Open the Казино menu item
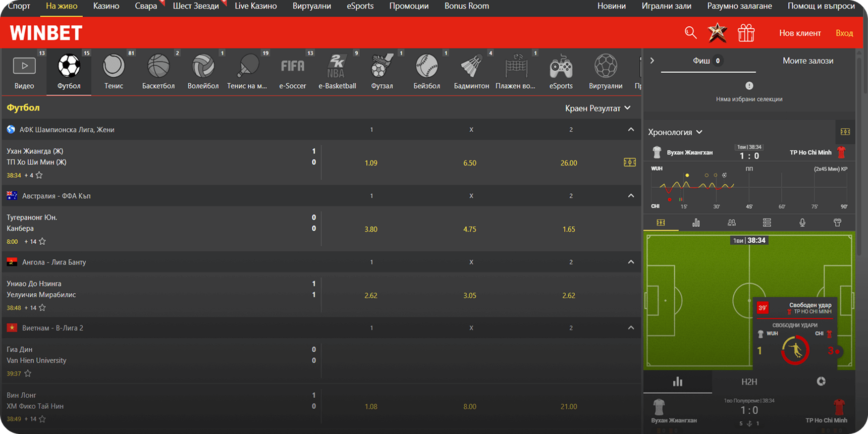 [x=106, y=6]
